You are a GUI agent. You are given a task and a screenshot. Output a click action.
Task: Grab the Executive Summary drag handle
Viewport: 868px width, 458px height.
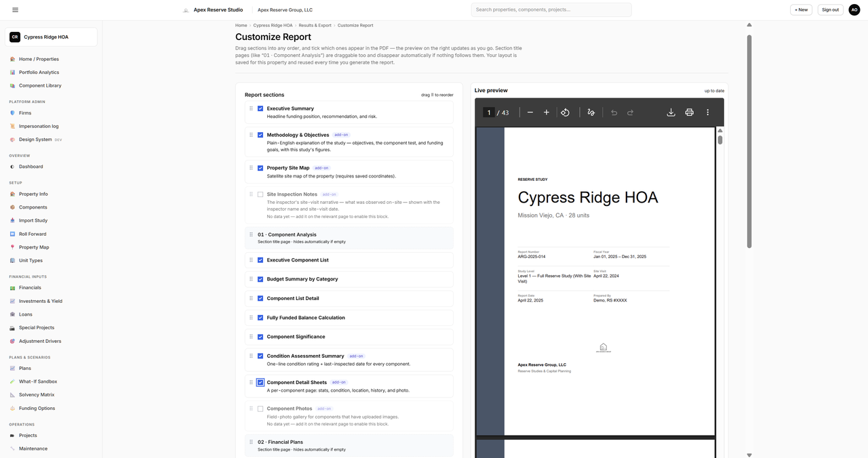[x=251, y=108]
